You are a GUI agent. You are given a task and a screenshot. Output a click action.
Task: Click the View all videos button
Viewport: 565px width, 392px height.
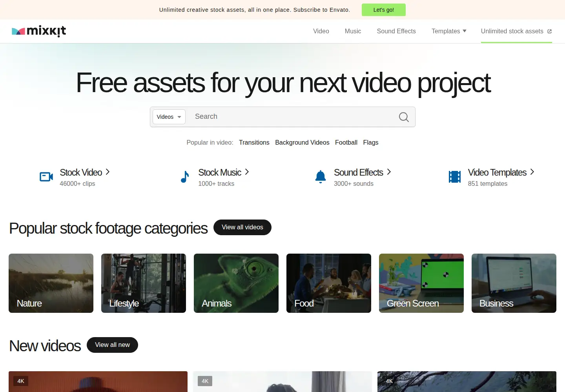pyautogui.click(x=242, y=227)
